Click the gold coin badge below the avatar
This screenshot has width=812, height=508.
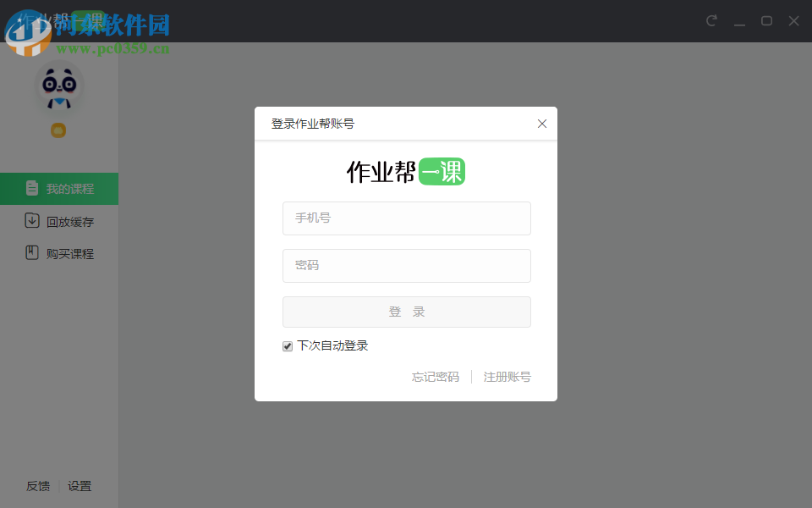pos(58,130)
